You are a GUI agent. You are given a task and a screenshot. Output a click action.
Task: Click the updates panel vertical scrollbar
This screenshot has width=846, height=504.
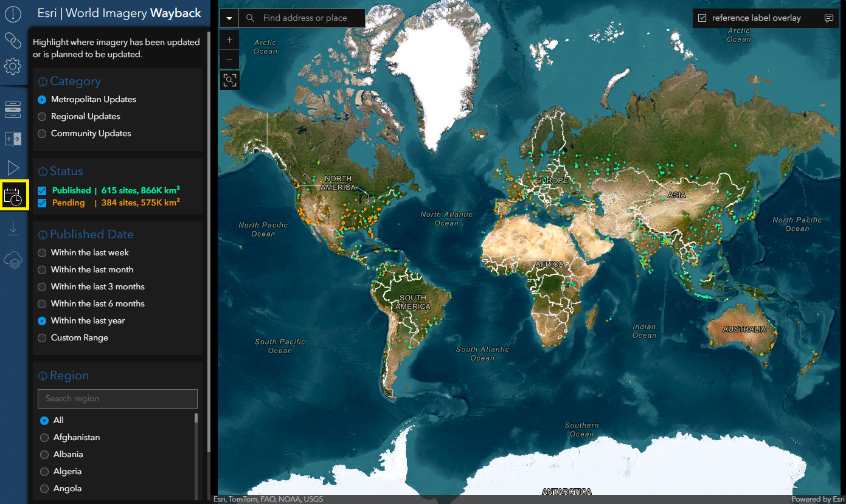(x=209, y=241)
